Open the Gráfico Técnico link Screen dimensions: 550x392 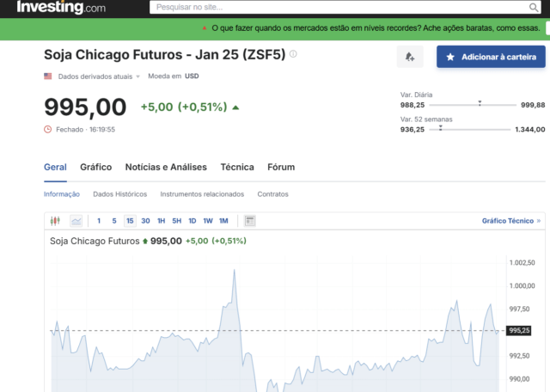point(511,221)
